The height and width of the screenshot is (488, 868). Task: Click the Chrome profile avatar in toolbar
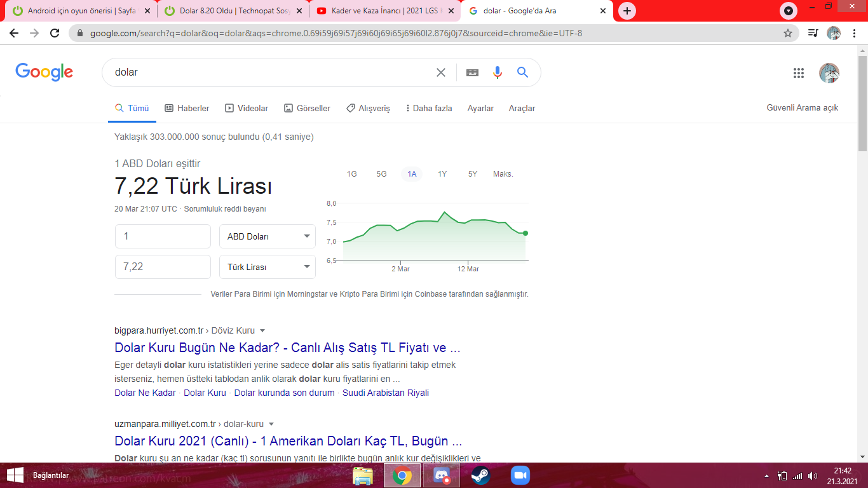tap(834, 33)
